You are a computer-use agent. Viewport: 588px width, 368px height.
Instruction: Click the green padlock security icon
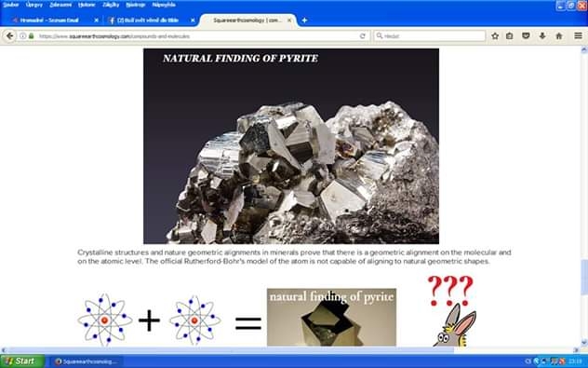pos(31,36)
